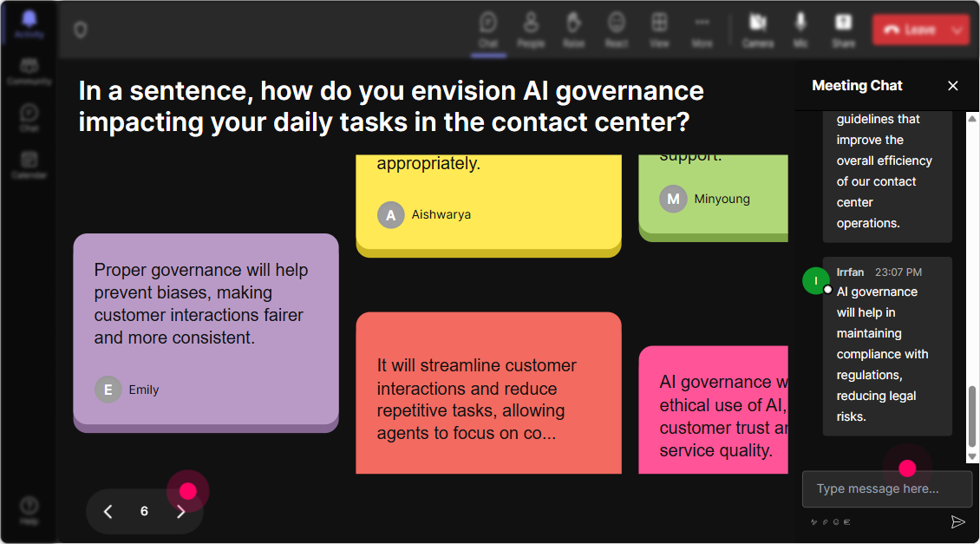The height and width of the screenshot is (544, 980).
Task: Attach a file to chat message
Action: pos(825,521)
